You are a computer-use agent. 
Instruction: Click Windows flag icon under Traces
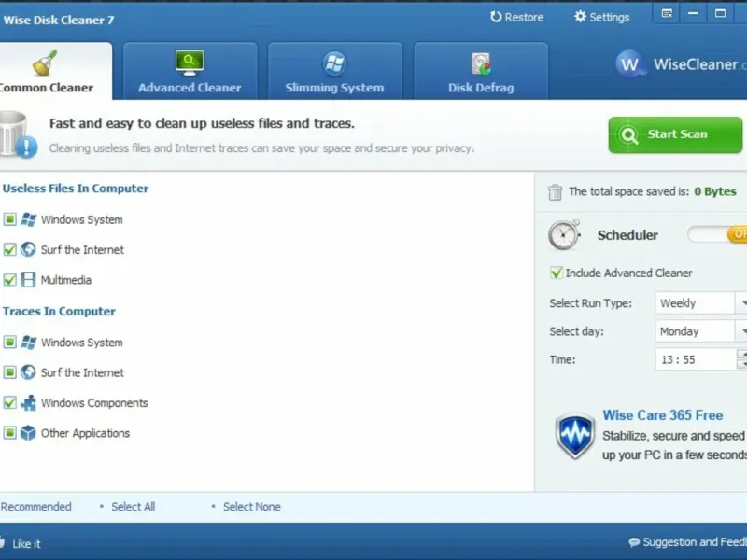(29, 342)
